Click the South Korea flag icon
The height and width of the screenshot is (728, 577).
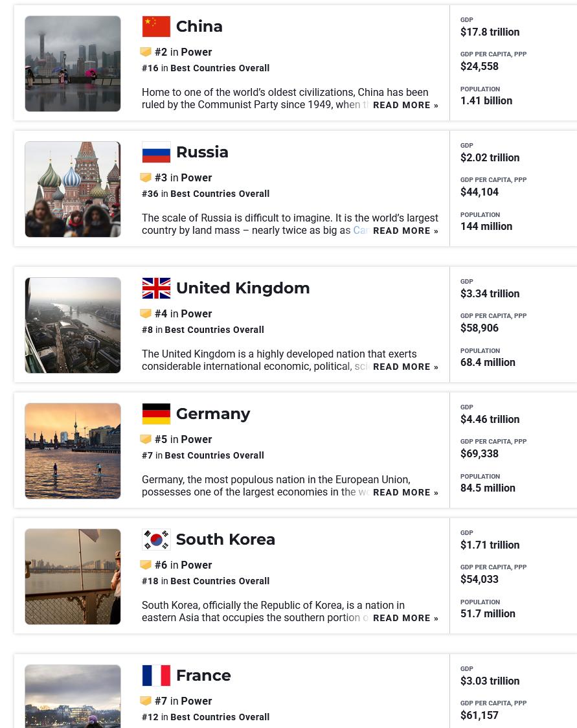156,540
